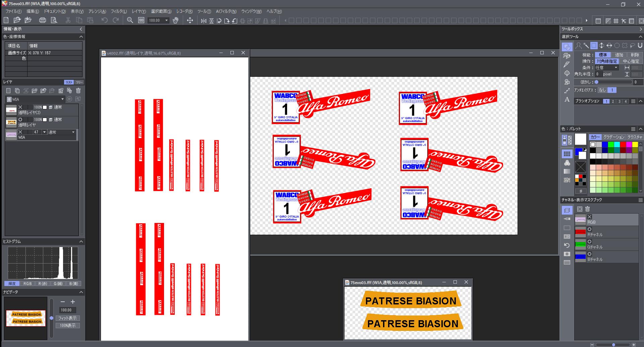Toggle the Rチャネル channel visibility

[x=589, y=229]
